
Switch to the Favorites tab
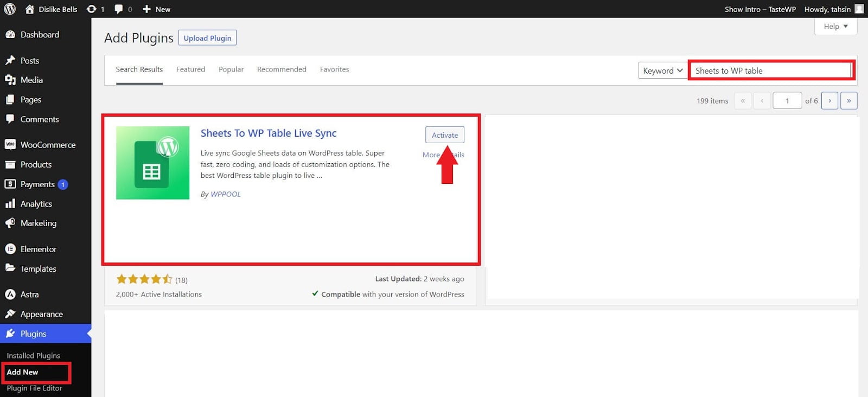[x=334, y=69]
